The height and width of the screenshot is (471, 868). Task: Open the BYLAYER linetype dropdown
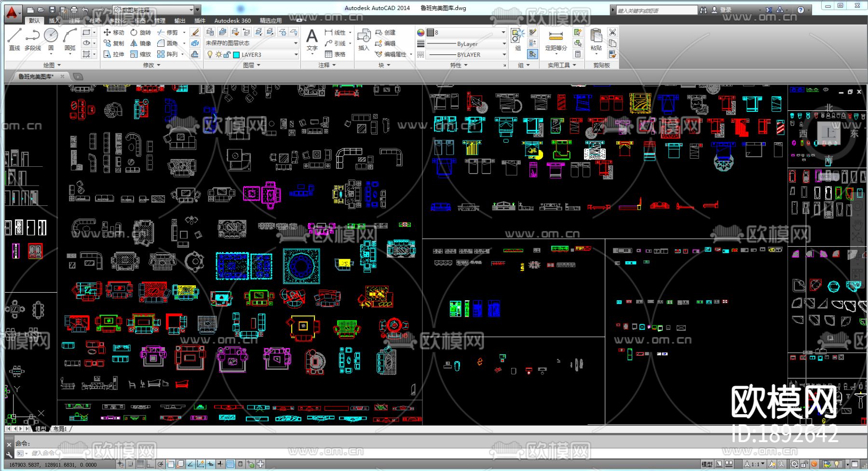[466, 54]
